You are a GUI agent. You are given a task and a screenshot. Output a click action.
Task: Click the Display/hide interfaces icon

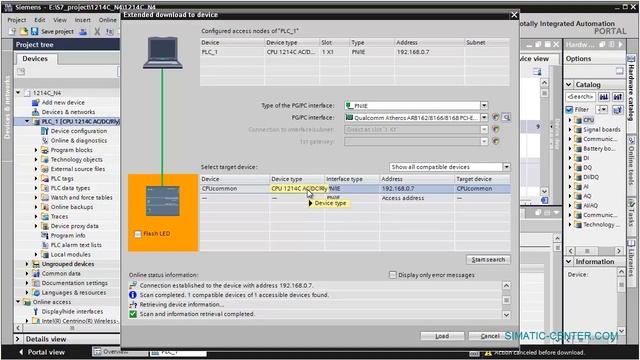[x=36, y=311]
